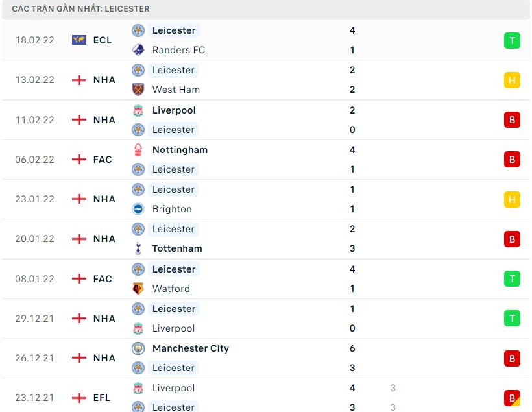
Task: Open the Manchester City team link
Action: (x=190, y=348)
